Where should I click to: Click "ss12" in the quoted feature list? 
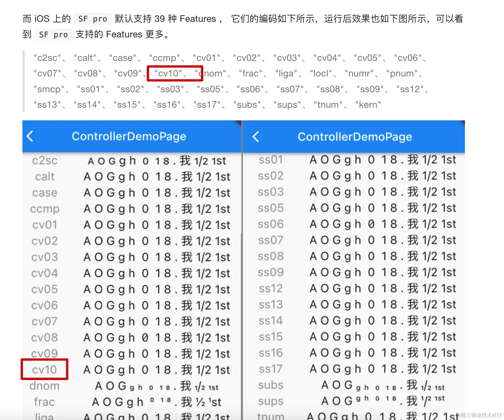[x=410, y=89]
